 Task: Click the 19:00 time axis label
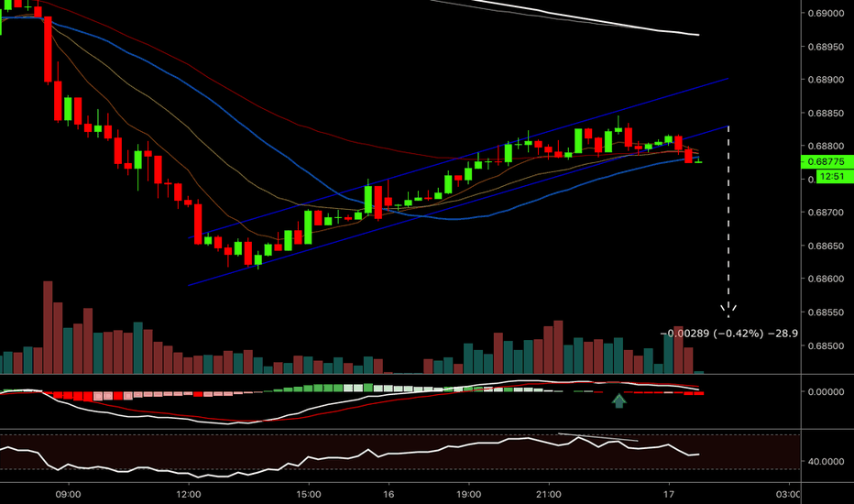pyautogui.click(x=468, y=494)
